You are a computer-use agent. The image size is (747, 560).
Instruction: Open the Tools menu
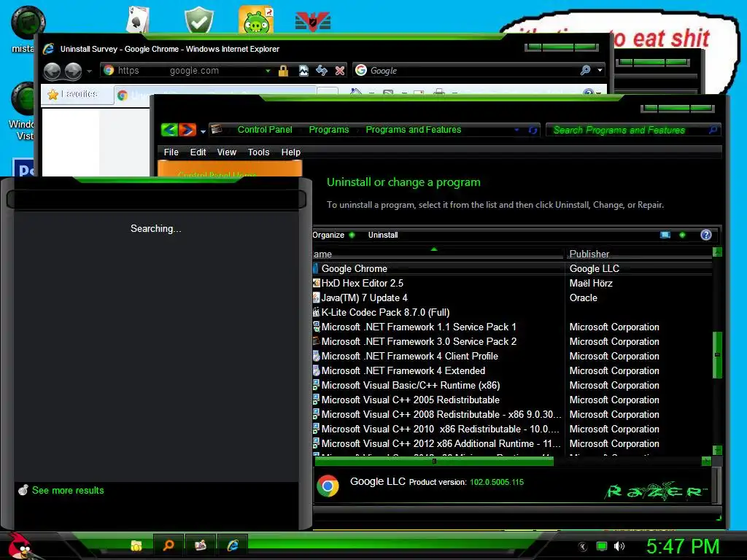pyautogui.click(x=259, y=152)
